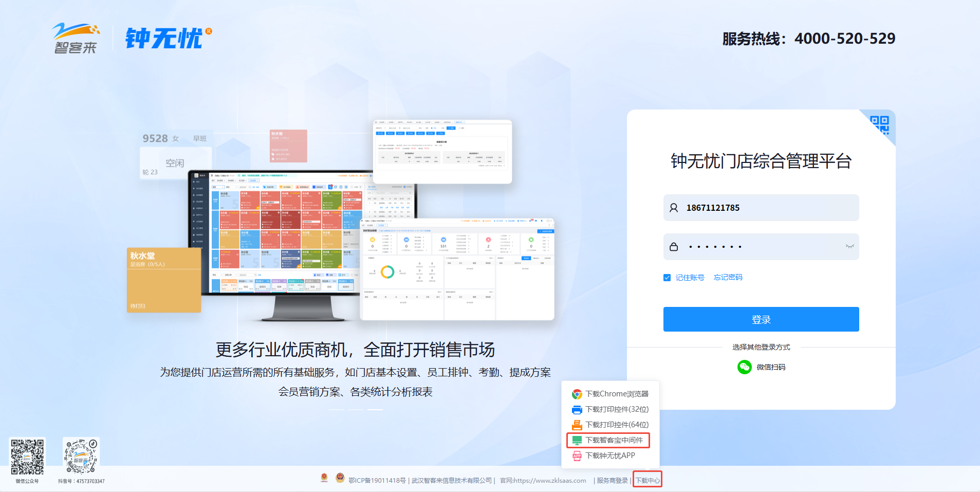
Task: Choose 微信扫码 login text
Action: coord(771,367)
